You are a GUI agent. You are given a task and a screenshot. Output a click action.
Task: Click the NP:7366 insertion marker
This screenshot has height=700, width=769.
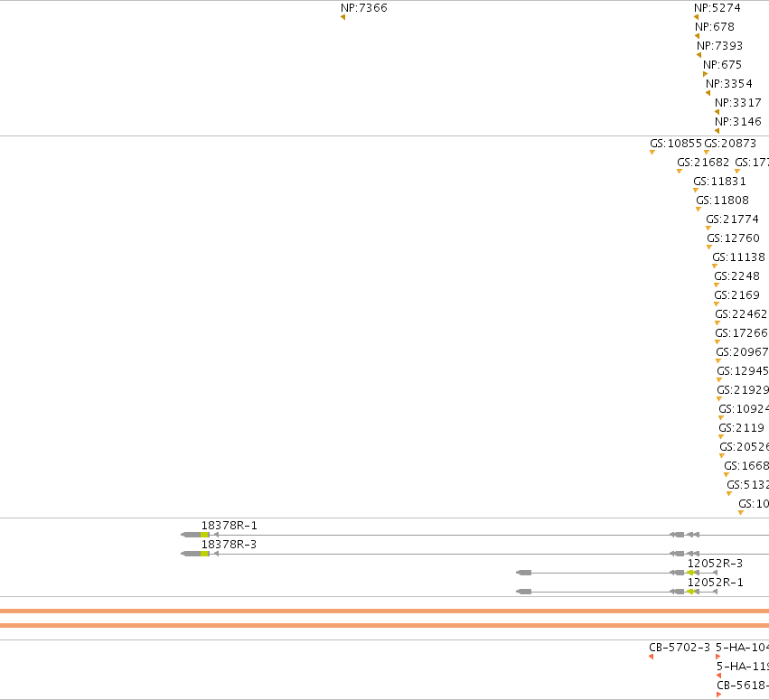(x=342, y=17)
